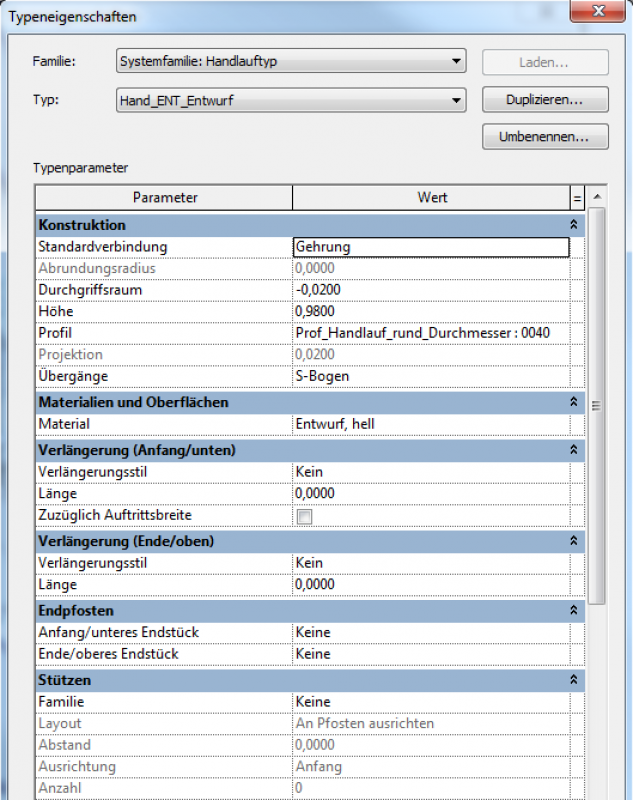Open the Typ dropdown Hand_ENT_Entwurf
This screenshot has width=633, height=800.
point(290,100)
